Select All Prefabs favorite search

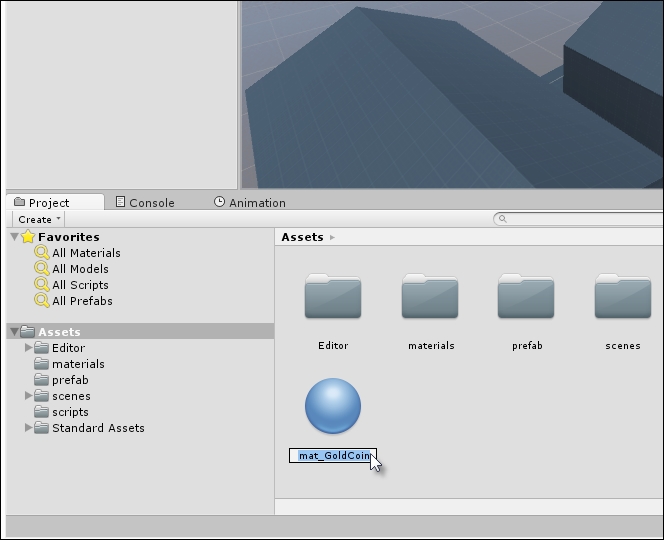click(83, 301)
